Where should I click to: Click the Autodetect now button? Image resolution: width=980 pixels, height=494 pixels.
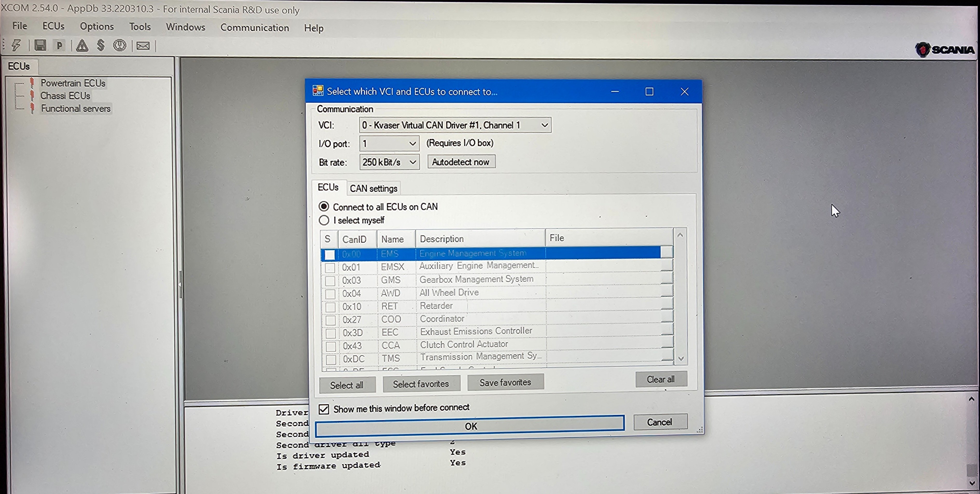461,162
